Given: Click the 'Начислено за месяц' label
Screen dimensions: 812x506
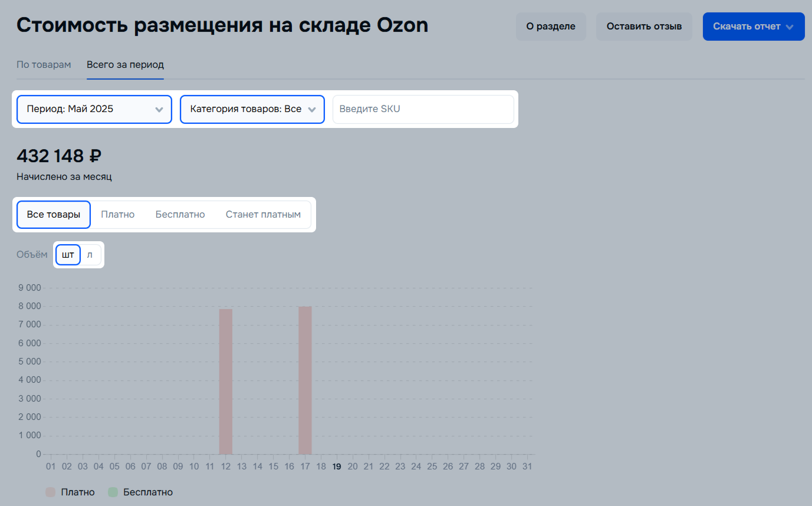Looking at the screenshot, I should 64,176.
